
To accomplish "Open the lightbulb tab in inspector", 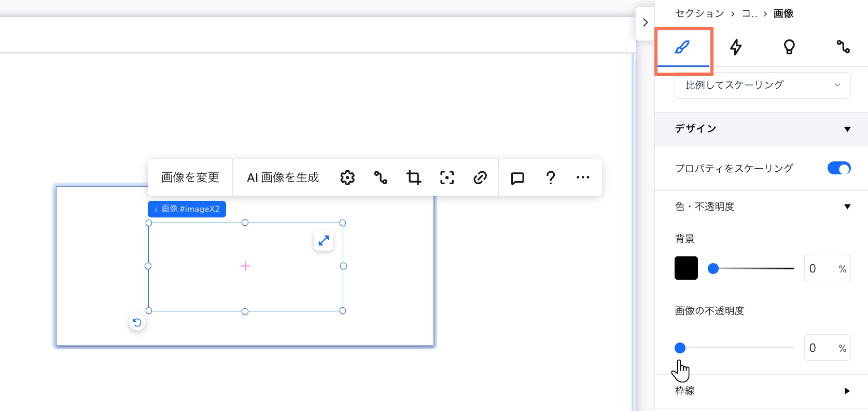I will tap(789, 47).
